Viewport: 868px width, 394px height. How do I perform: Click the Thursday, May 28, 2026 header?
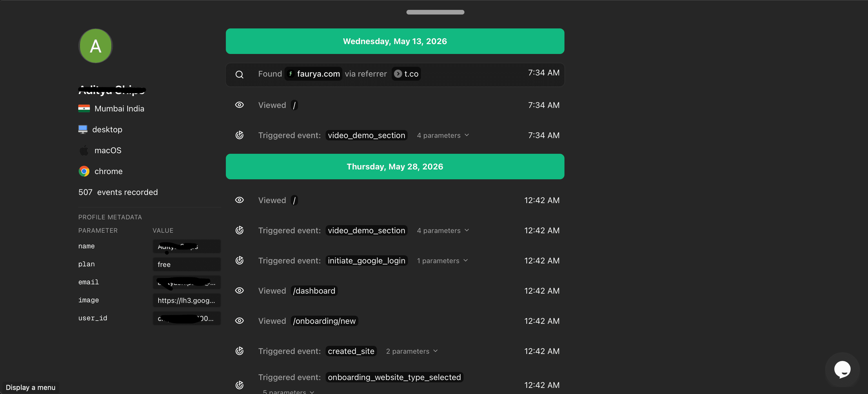(395, 167)
